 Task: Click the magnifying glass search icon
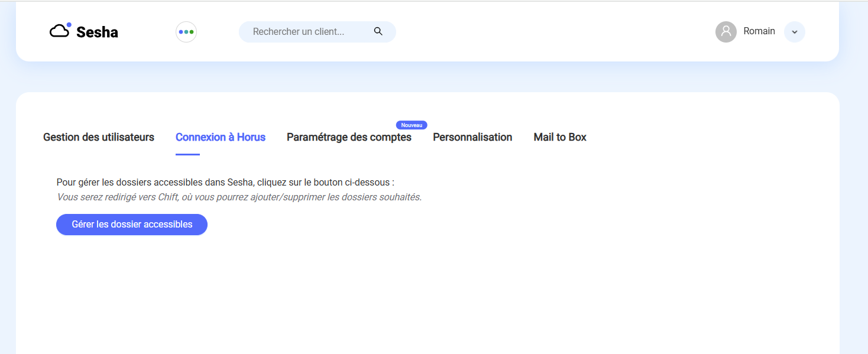378,31
